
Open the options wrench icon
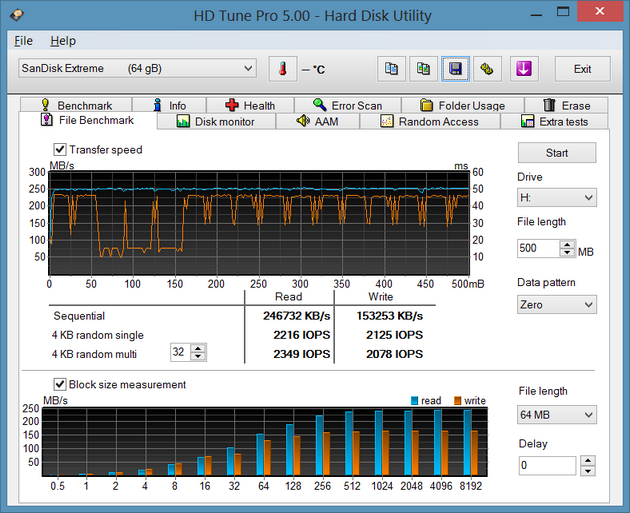(487, 69)
